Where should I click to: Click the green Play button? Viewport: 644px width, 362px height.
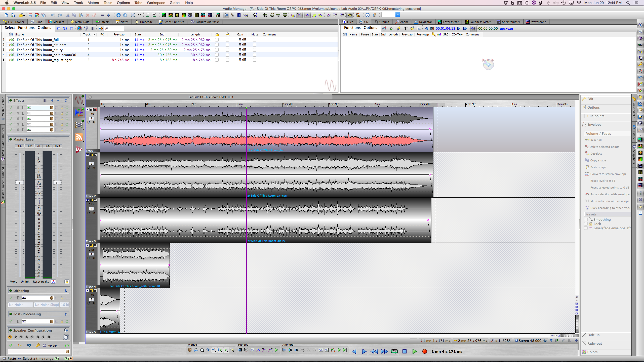(414, 351)
